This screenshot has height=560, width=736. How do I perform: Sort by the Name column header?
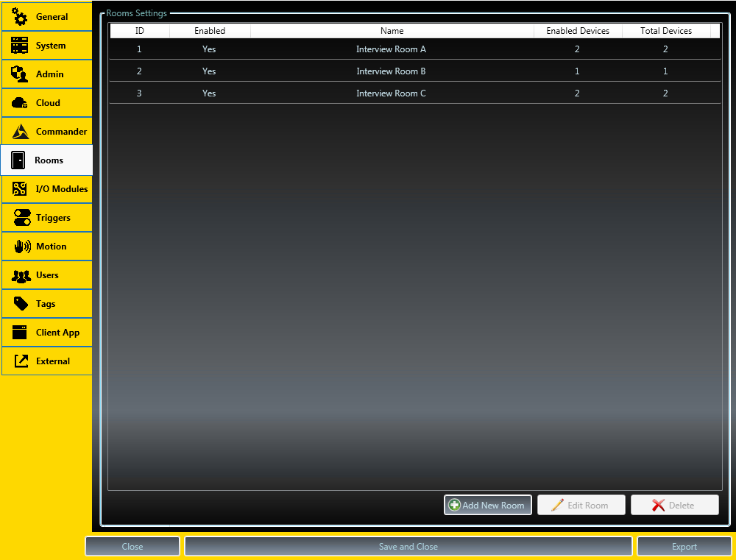pyautogui.click(x=392, y=31)
